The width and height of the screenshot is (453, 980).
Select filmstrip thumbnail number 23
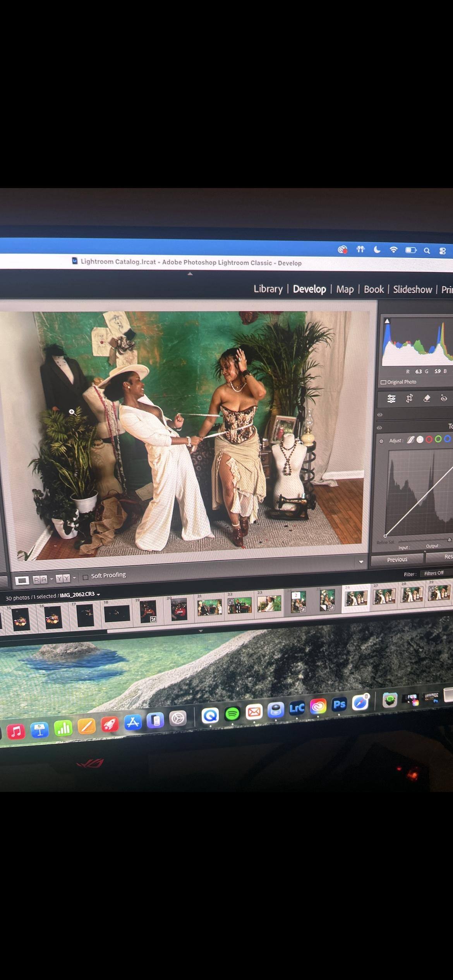point(269,603)
